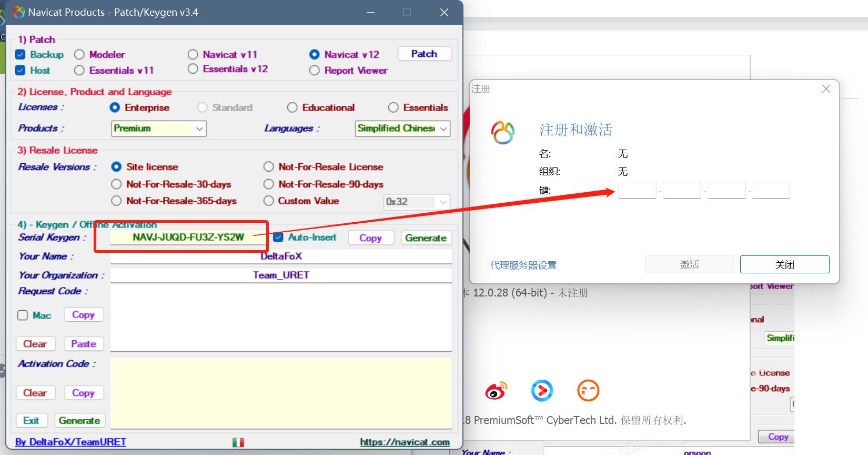Toggle the Auto-Insert checkbox

(278, 238)
